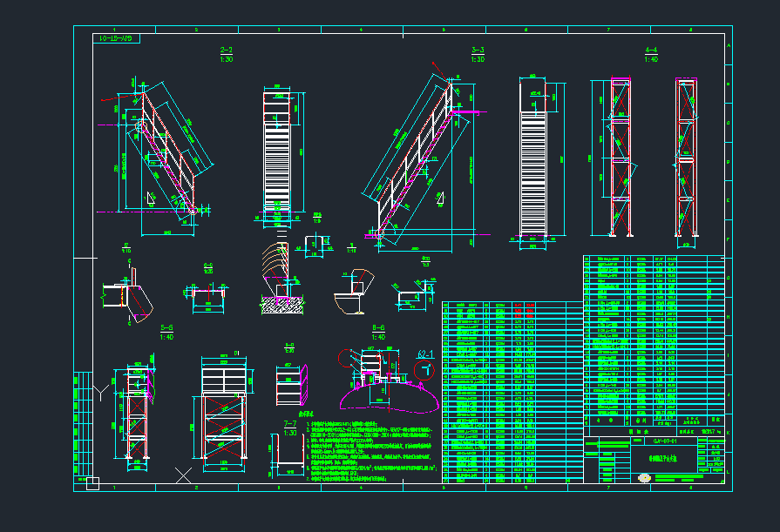
Task: Click the drawing title cell in title block
Action: [x=663, y=459]
